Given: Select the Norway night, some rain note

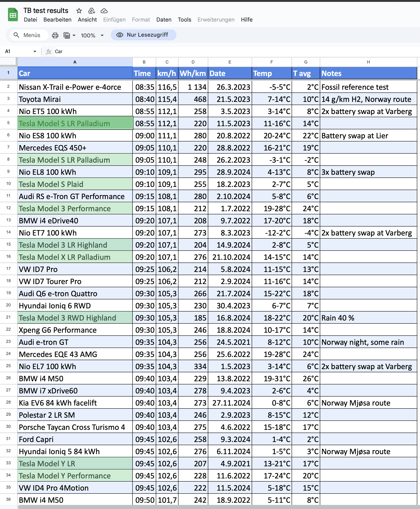Looking at the screenshot, I should click(368, 342).
